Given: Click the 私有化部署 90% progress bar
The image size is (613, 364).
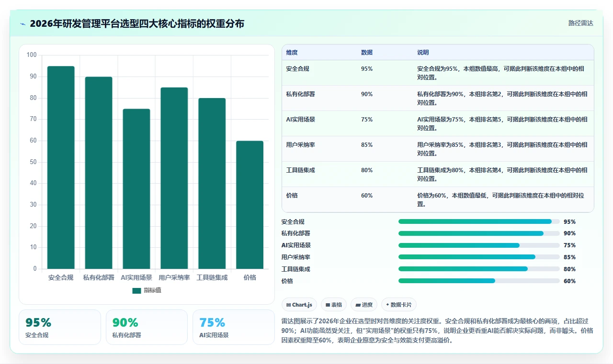Looking at the screenshot, I should pos(479,233).
